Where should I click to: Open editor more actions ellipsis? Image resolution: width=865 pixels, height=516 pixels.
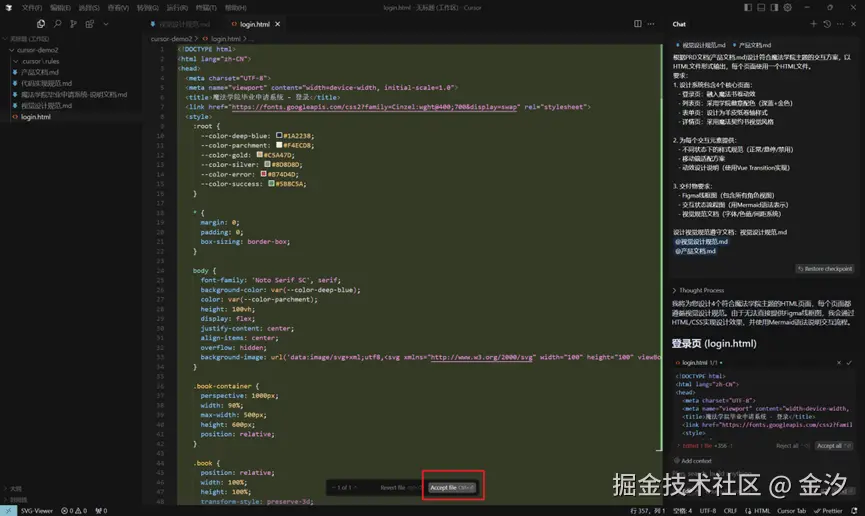[x=651, y=24]
